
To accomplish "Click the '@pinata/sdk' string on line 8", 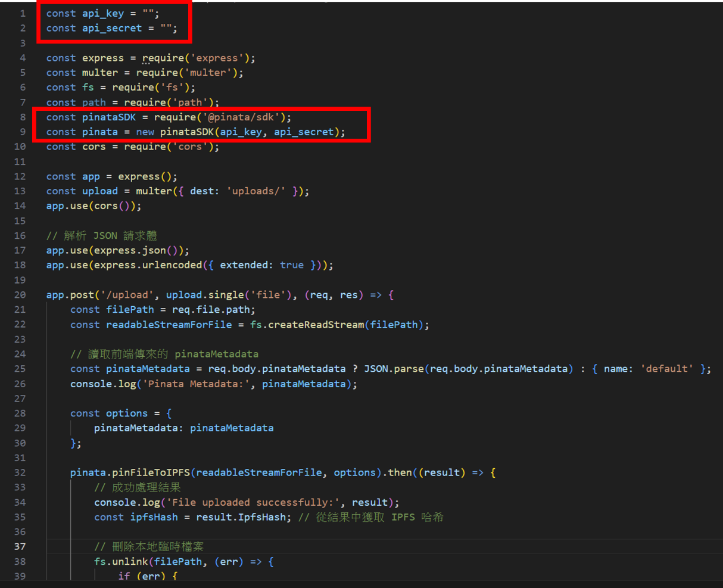I will tap(241, 117).
